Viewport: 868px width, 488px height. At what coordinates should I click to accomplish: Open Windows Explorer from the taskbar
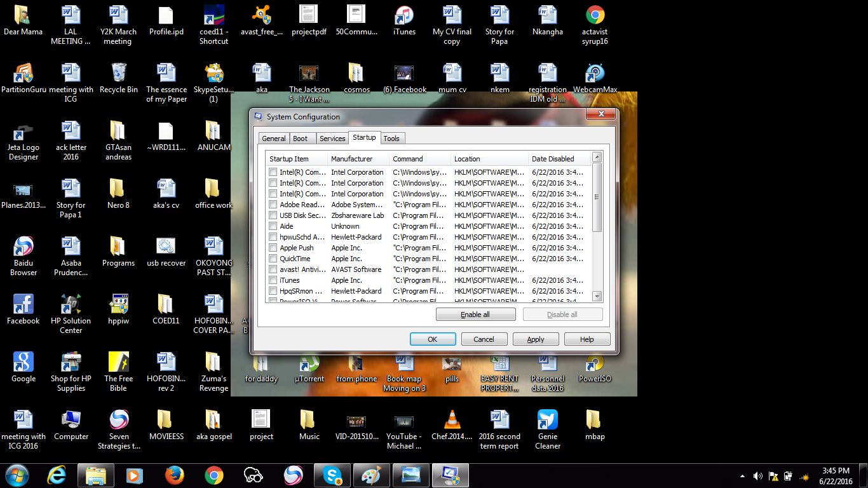tap(96, 475)
